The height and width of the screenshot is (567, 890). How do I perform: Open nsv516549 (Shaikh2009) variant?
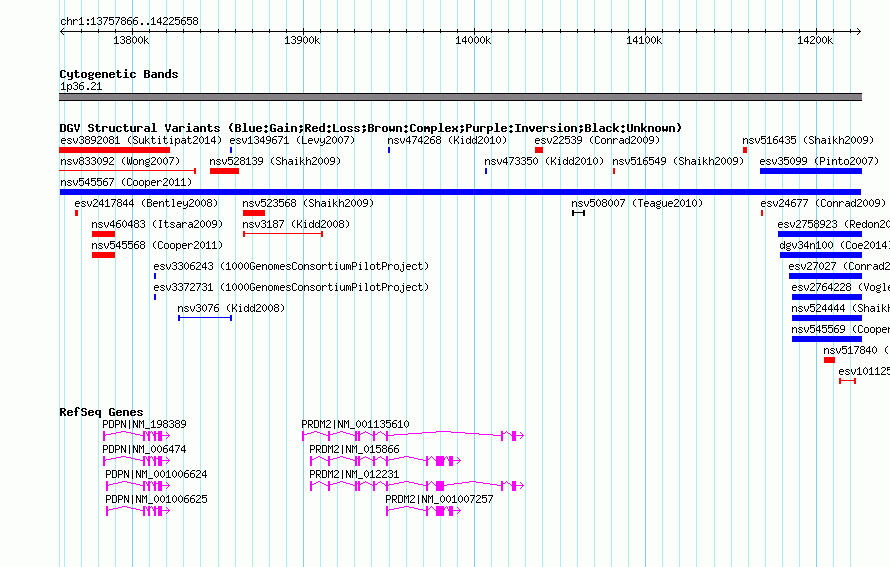tap(678, 161)
